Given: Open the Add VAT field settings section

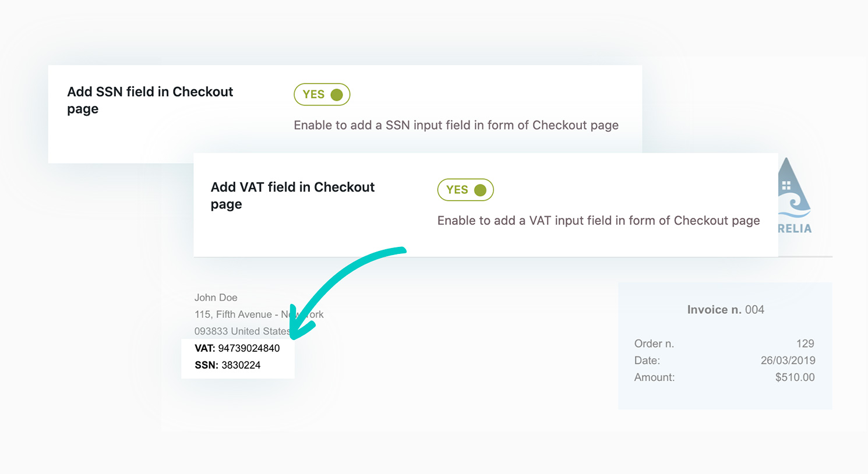Looking at the screenshot, I should tap(293, 195).
